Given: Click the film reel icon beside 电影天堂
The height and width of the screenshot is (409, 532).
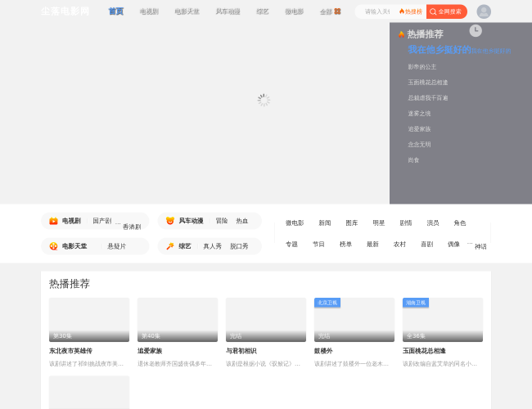Looking at the screenshot, I should tap(53, 246).
